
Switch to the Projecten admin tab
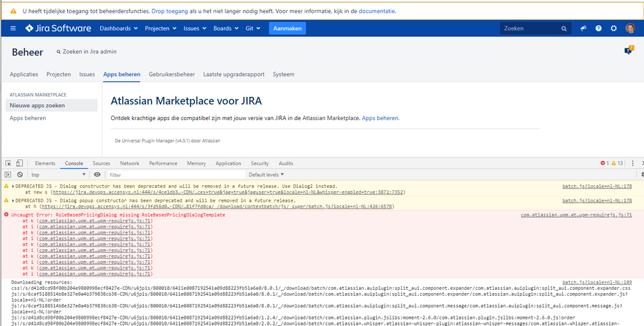tap(59, 74)
